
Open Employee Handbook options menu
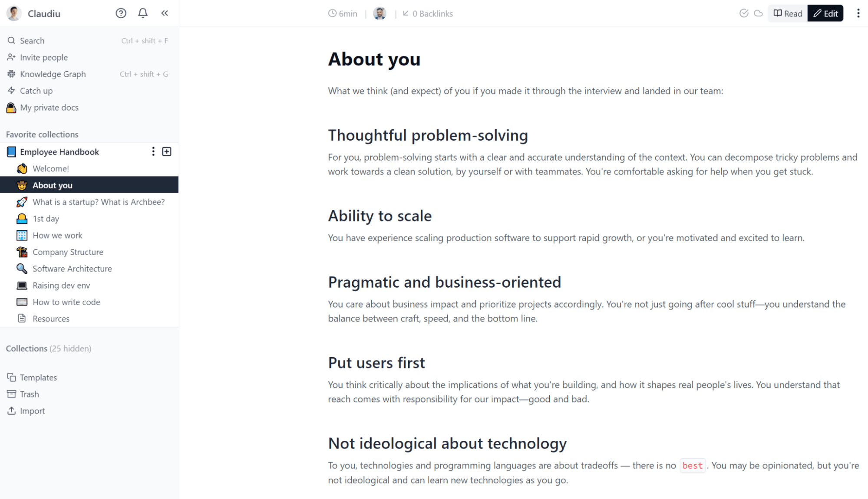coord(153,151)
